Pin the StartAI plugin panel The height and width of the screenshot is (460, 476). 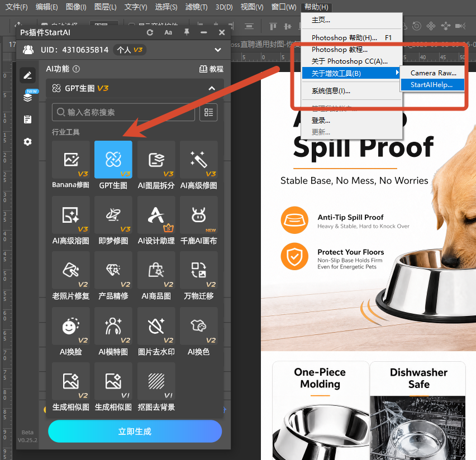(x=187, y=32)
